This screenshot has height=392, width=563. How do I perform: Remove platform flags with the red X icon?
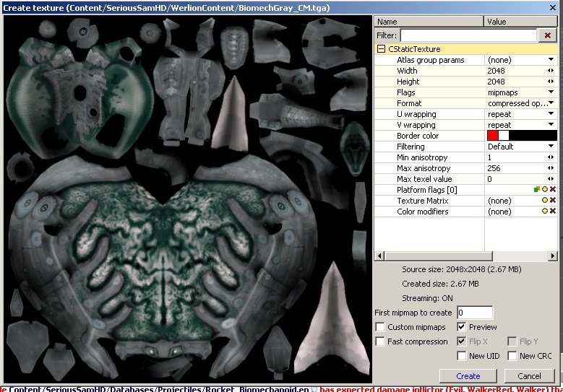553,189
